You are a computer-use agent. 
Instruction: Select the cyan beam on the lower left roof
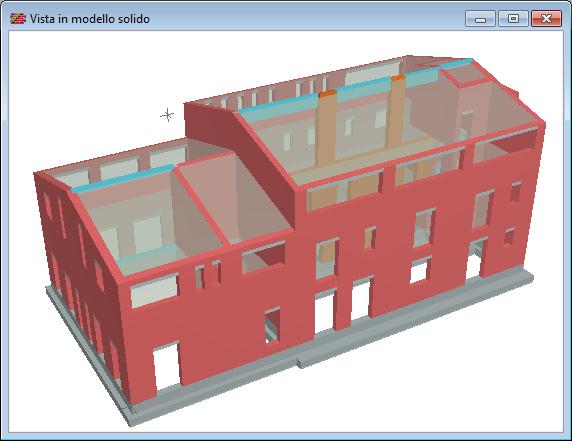pyautogui.click(x=123, y=178)
